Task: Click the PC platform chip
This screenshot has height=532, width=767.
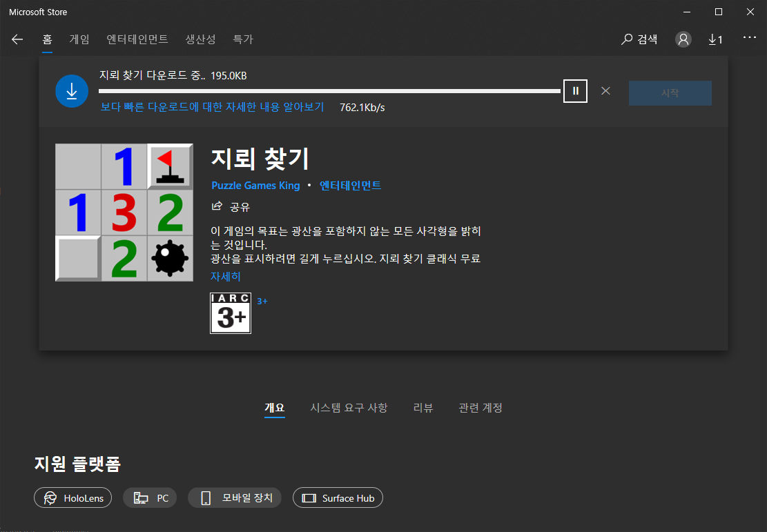Action: (150, 497)
